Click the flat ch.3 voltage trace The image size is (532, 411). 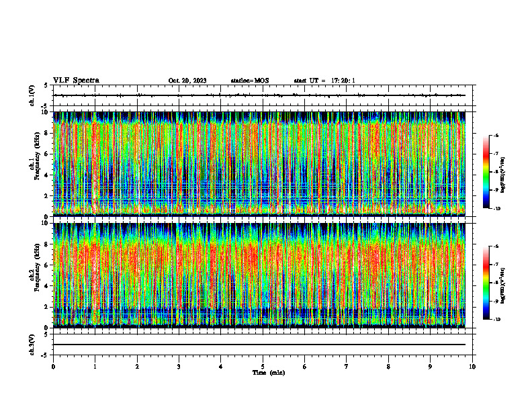tap(259, 345)
